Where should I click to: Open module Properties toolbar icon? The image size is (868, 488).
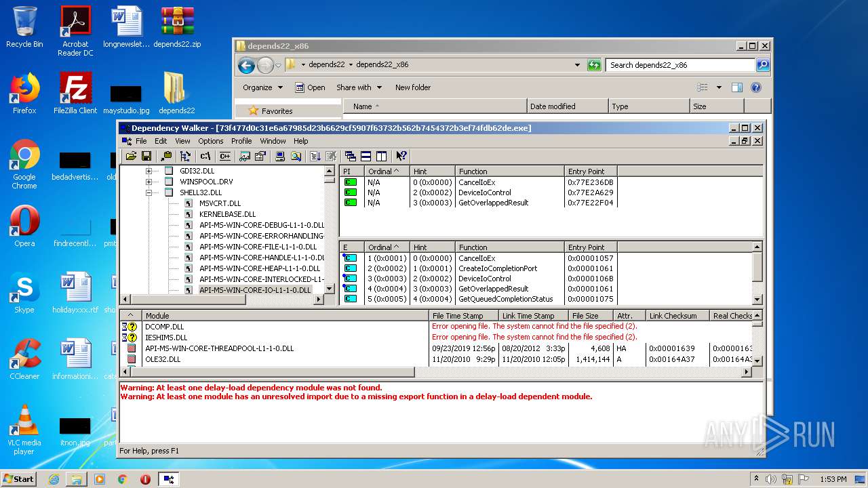pos(260,156)
